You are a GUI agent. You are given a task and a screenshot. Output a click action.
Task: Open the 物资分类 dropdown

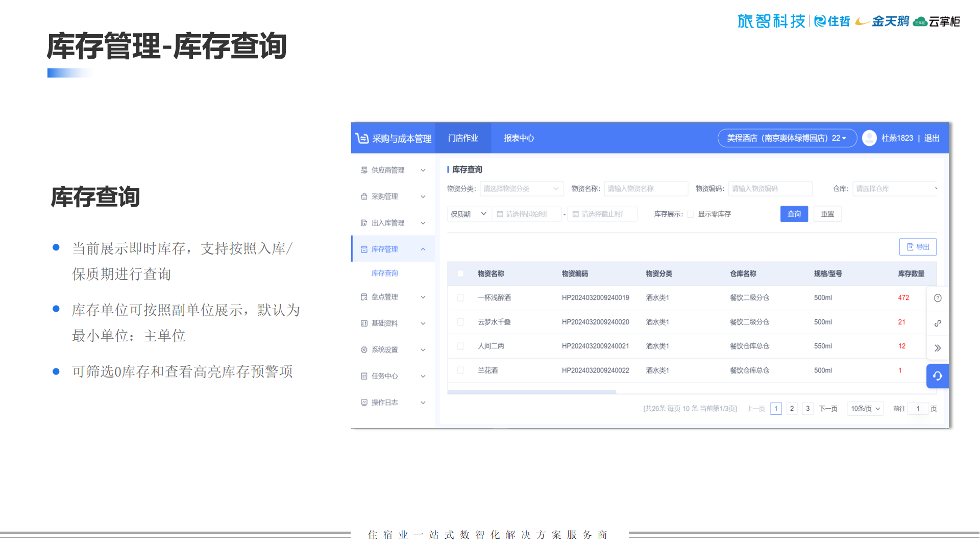pos(521,189)
